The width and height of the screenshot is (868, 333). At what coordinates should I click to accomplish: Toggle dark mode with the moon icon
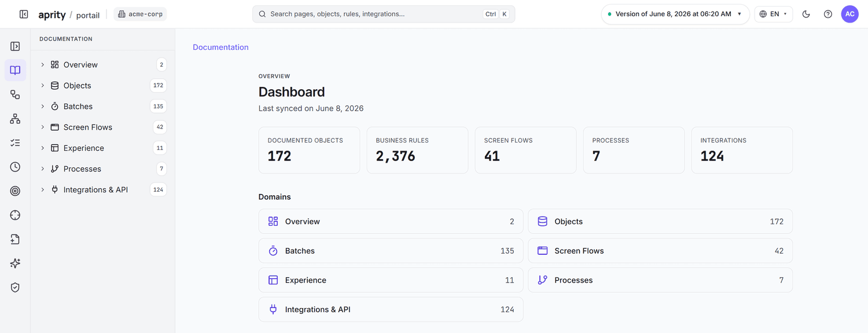pos(806,14)
